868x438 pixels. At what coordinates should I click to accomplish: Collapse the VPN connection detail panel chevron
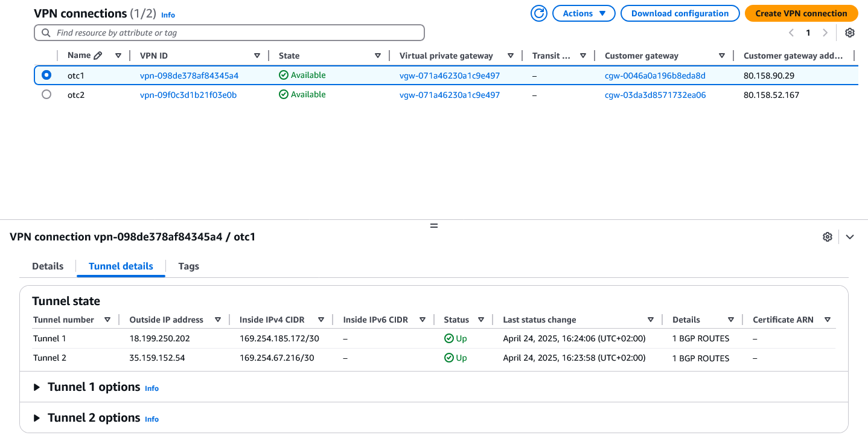[850, 237]
